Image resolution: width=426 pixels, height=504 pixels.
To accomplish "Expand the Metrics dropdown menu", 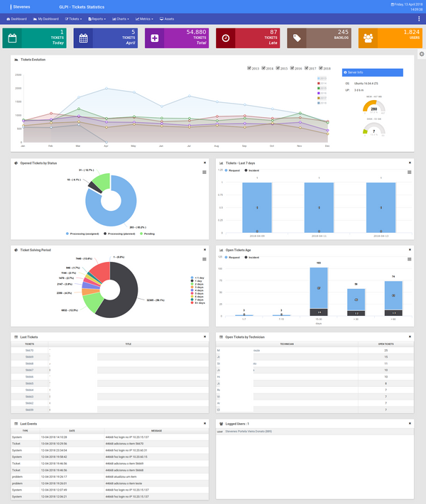I will [144, 19].
